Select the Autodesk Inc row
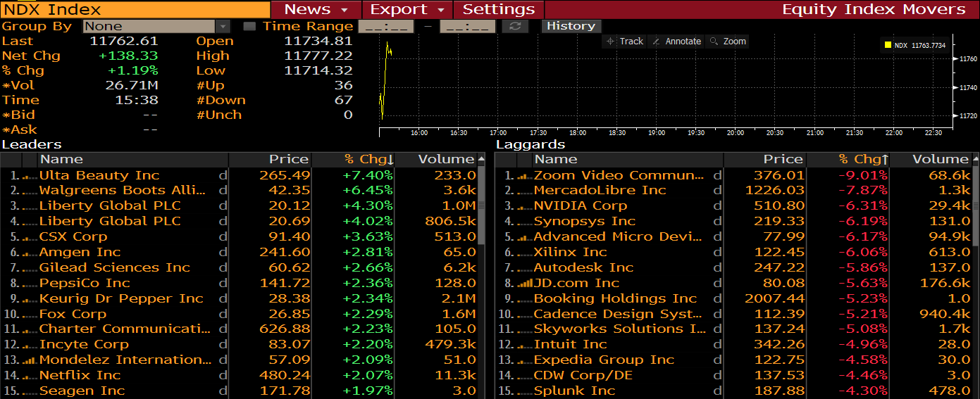 click(733, 268)
